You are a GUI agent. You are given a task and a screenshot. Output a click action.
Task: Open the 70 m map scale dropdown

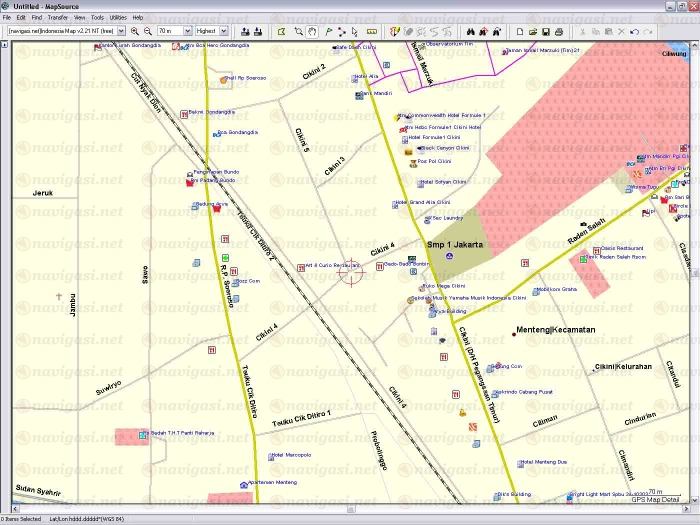(x=186, y=31)
